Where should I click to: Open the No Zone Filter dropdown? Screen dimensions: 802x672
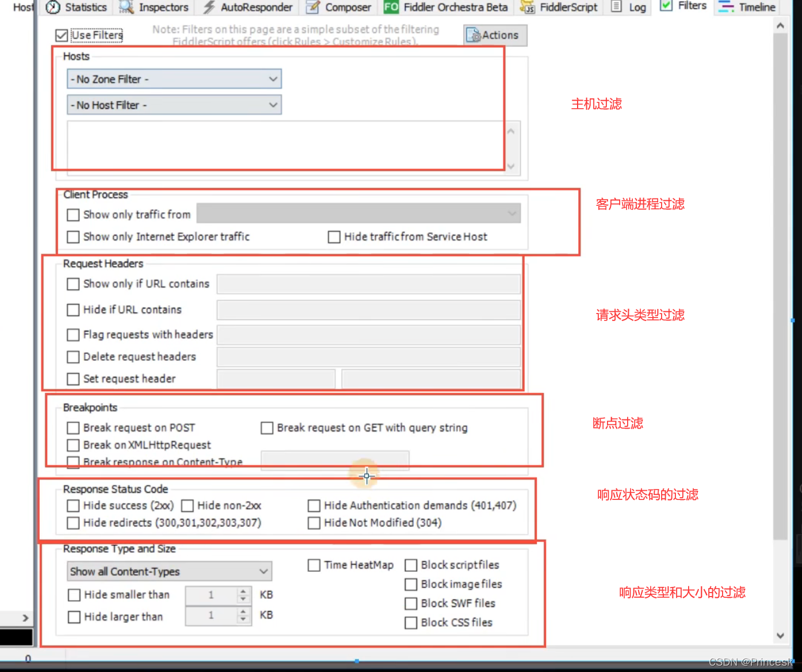click(174, 79)
